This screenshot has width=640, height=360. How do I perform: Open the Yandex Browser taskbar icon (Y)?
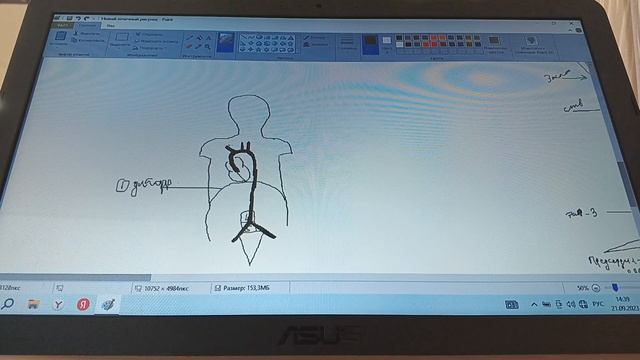coord(58,304)
